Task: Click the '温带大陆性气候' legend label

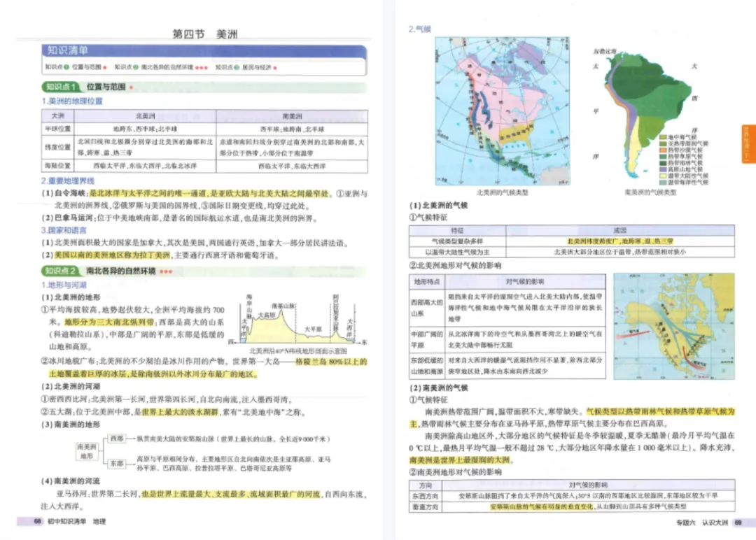Action: pos(688,176)
